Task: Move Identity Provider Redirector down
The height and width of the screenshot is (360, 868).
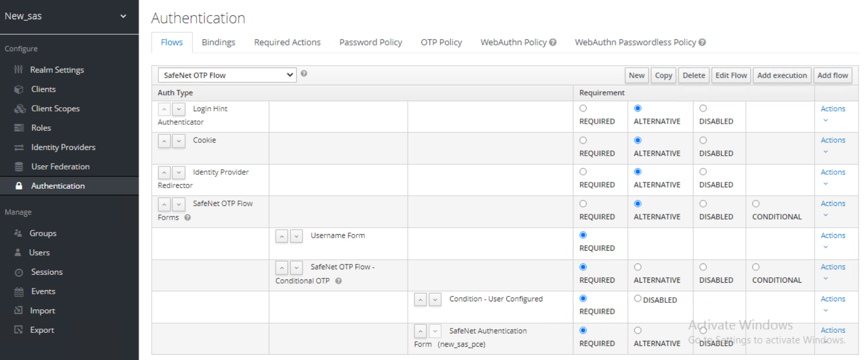Action: pyautogui.click(x=179, y=173)
